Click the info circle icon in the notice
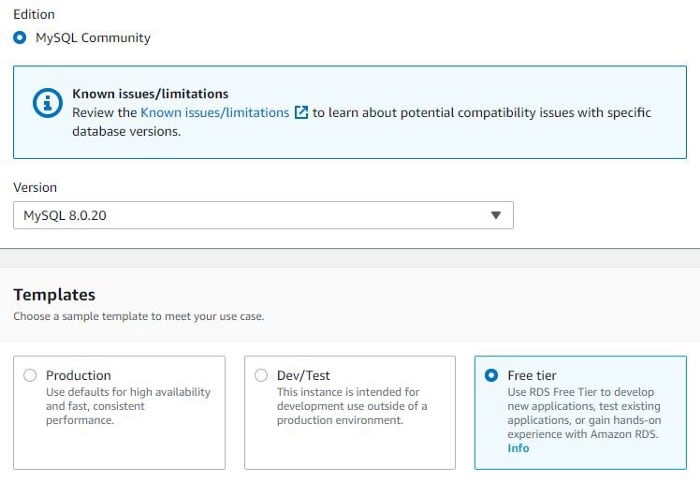Image resolution: width=700 pixels, height=480 pixels. pos(47,103)
